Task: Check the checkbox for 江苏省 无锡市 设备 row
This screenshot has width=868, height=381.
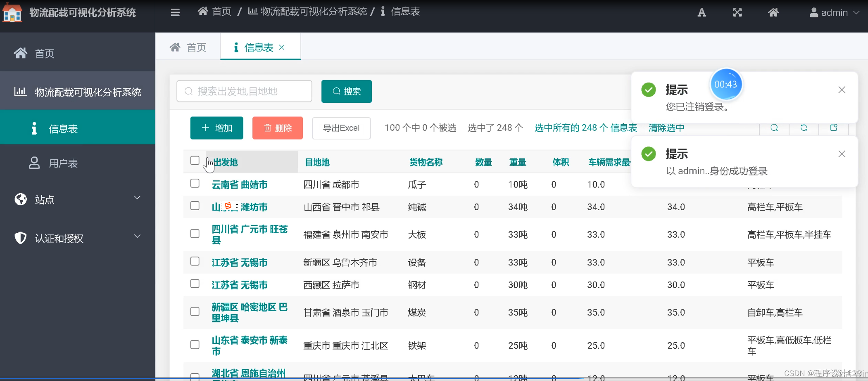Action: point(195,262)
